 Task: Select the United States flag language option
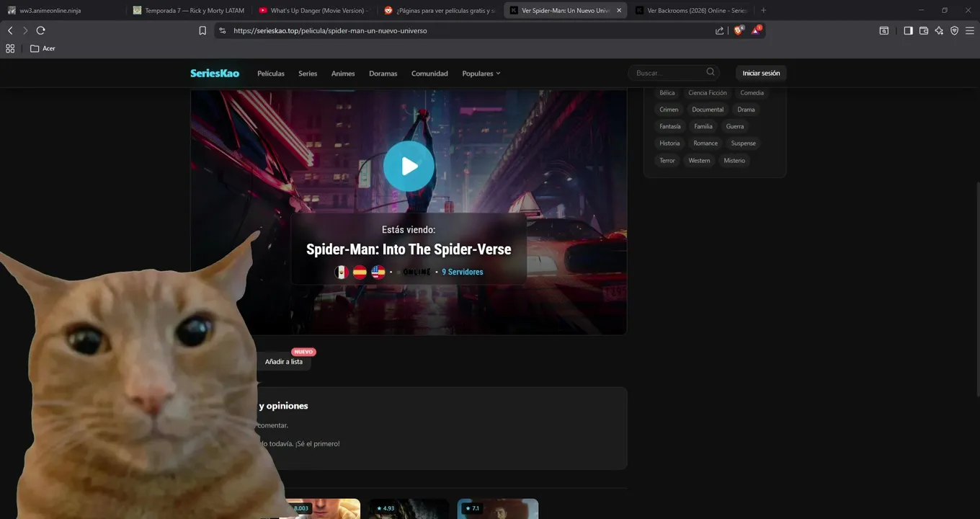click(378, 272)
